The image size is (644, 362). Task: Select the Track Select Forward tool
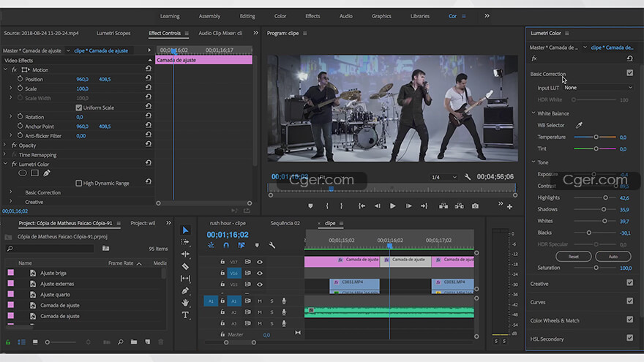pos(185,242)
